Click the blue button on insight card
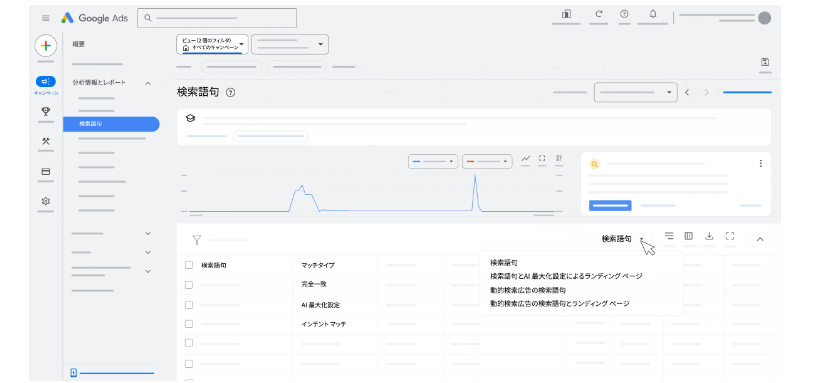Screen dimensions: 818x383 (610, 206)
